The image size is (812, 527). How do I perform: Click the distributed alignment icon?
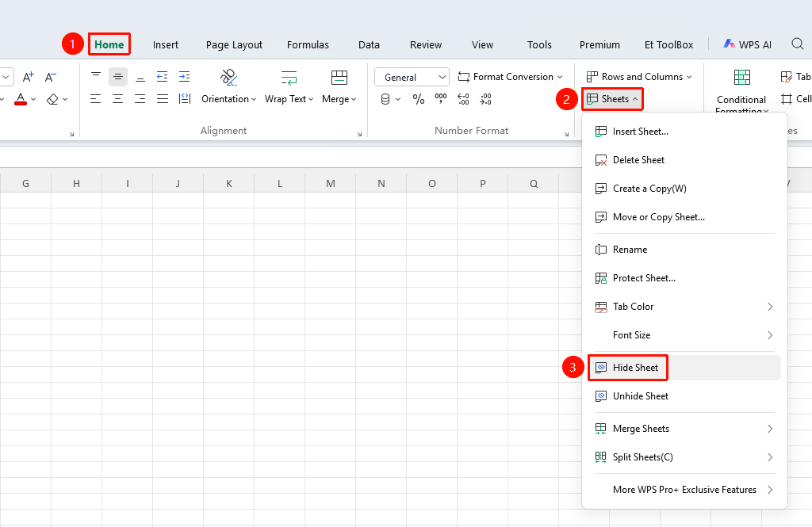tap(185, 99)
